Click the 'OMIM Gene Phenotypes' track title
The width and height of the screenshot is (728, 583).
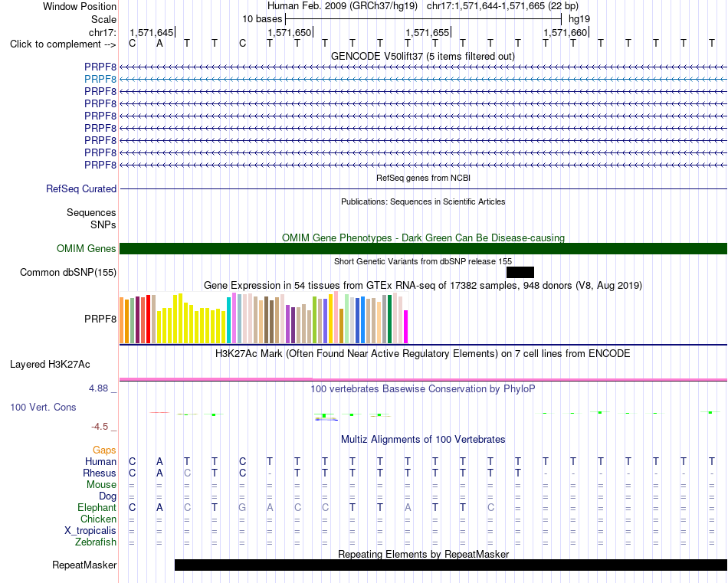click(x=423, y=237)
